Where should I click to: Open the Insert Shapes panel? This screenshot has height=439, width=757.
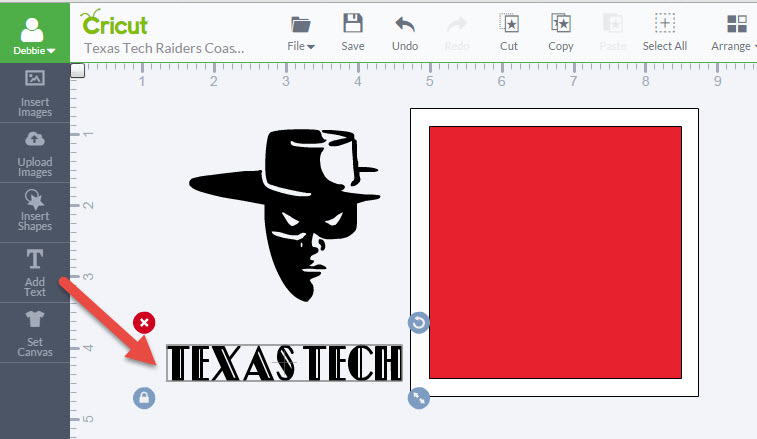coord(35,211)
